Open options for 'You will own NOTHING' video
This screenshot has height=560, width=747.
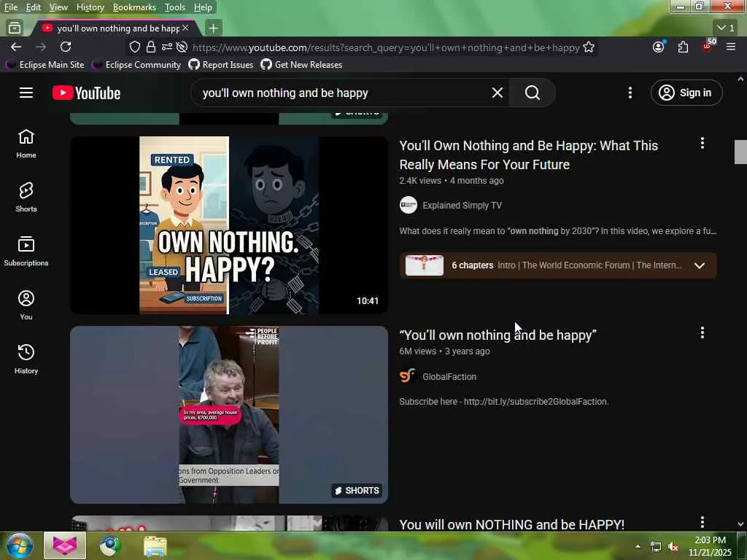702,522
